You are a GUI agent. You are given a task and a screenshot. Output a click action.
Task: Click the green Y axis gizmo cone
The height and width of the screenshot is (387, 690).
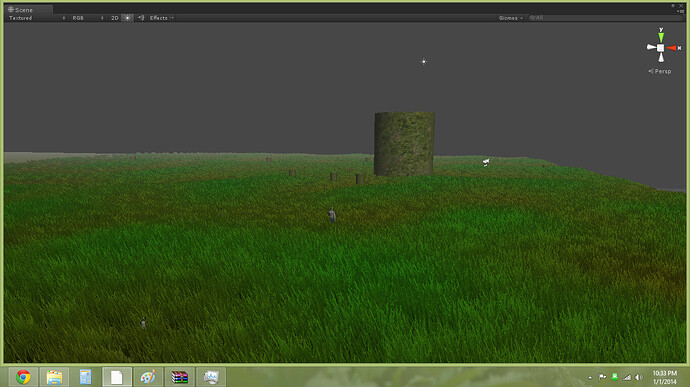(661, 36)
